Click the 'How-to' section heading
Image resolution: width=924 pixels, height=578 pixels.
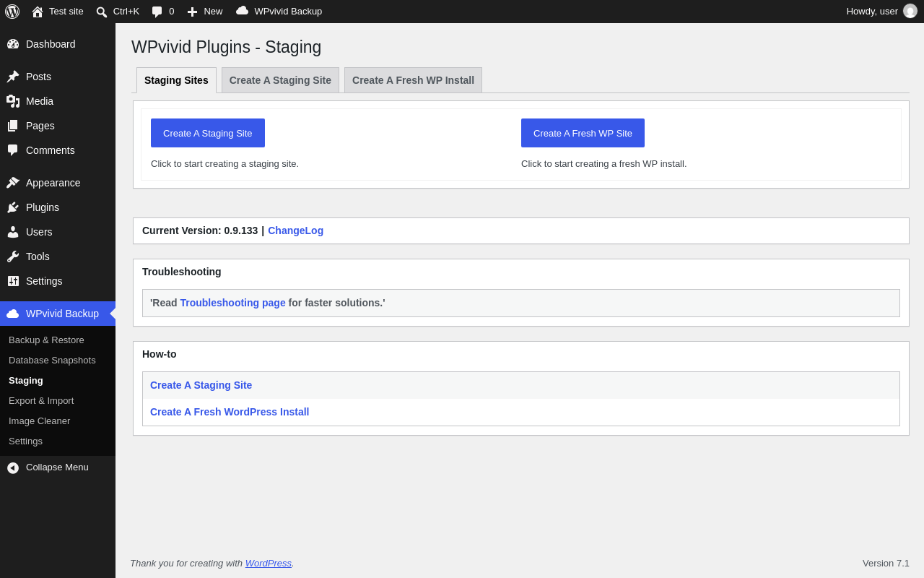click(160, 354)
